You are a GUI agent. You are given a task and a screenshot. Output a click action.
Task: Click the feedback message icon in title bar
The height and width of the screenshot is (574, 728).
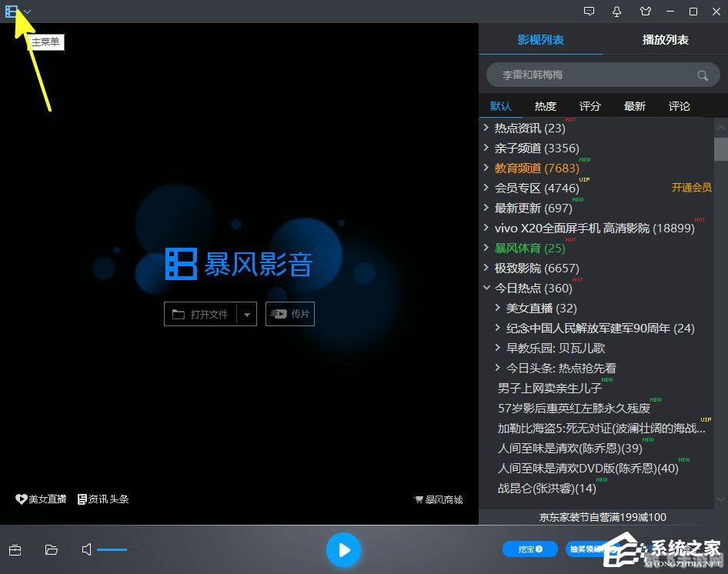tap(589, 12)
